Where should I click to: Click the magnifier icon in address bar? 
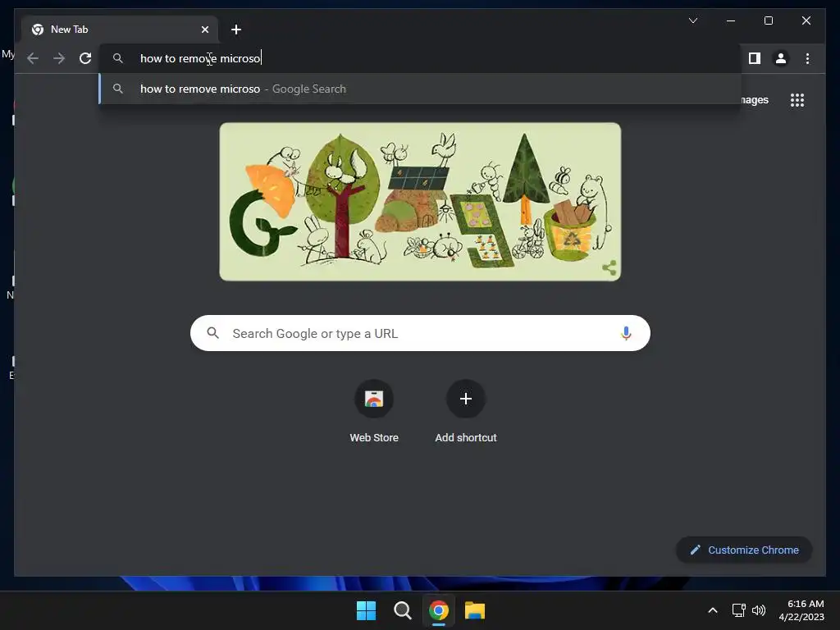tap(118, 58)
